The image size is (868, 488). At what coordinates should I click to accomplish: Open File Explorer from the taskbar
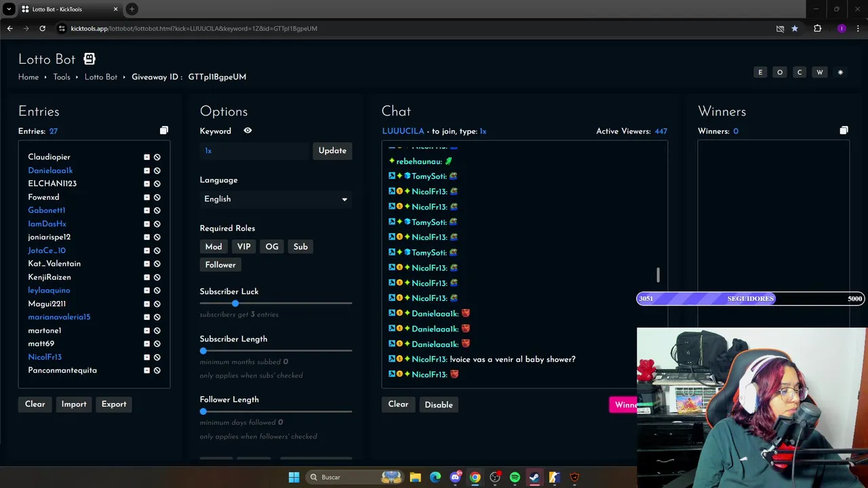(416, 477)
